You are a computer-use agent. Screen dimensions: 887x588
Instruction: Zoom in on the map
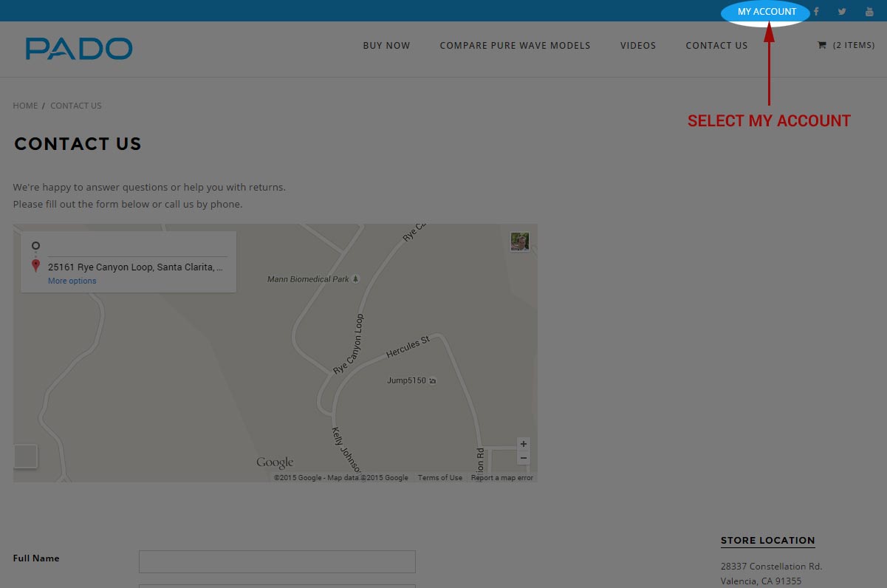(x=524, y=444)
